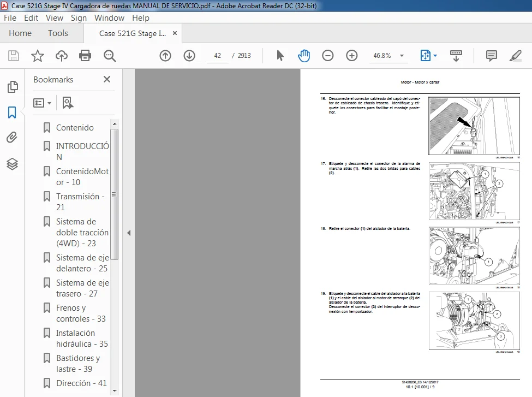The width and height of the screenshot is (532, 397).
Task: Open the File menu
Action: [x=10, y=17]
